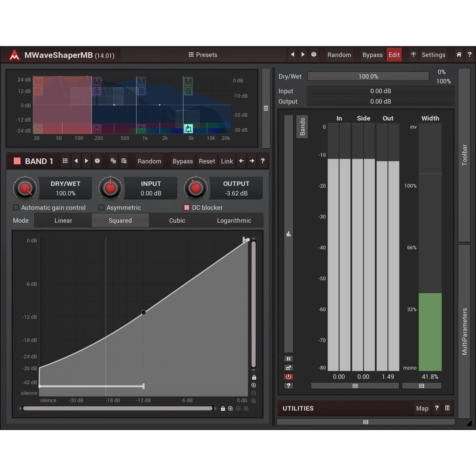Open the Bands meter tab
This screenshot has height=476, width=476.
[x=302, y=127]
